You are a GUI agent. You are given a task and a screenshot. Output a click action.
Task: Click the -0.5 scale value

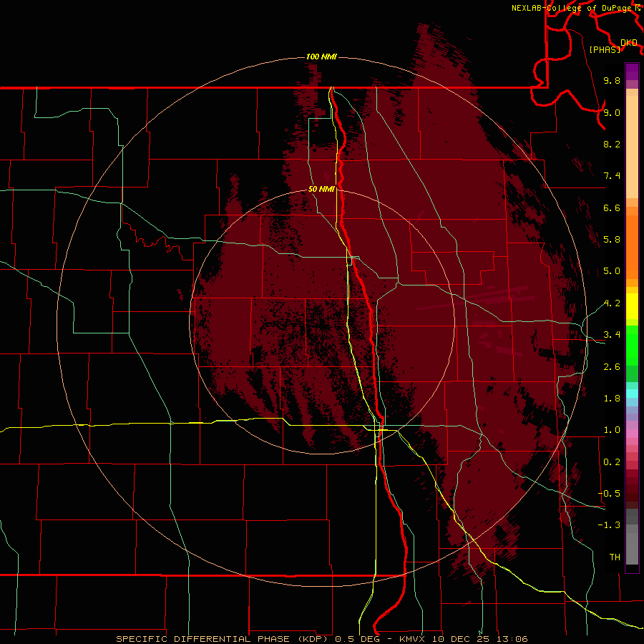(x=609, y=494)
